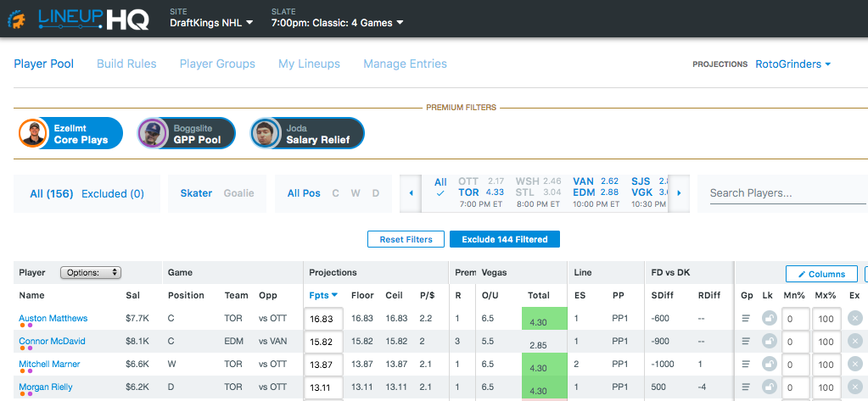Edit Auston Matthews Fpts value 16.83

point(324,319)
